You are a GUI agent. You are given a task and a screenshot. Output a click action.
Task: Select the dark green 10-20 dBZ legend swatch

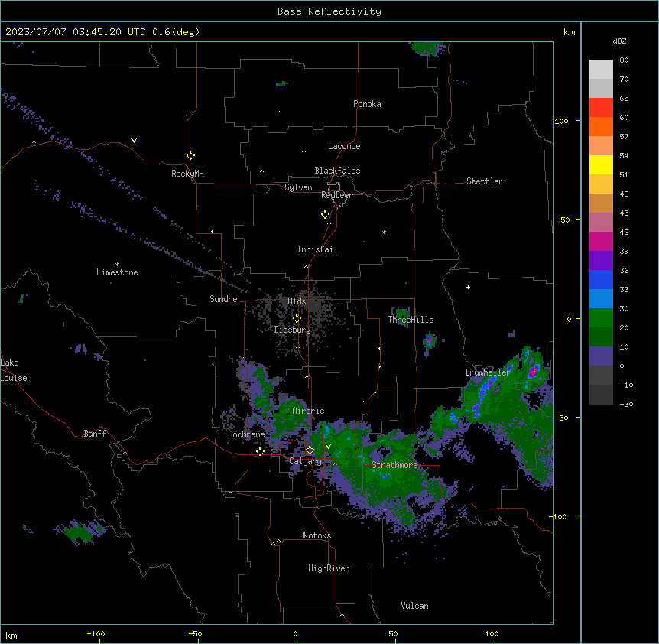pos(601,337)
